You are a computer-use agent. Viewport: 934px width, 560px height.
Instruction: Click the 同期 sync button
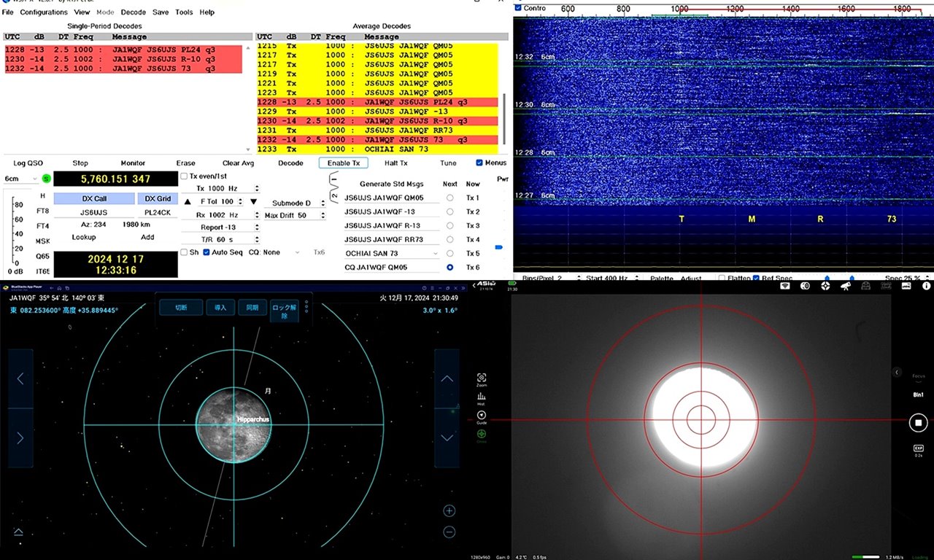(252, 308)
